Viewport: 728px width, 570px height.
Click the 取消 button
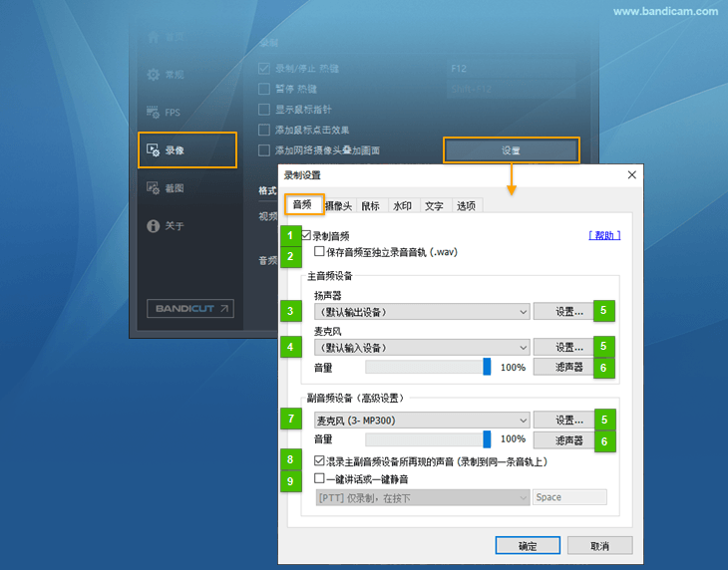[600, 546]
